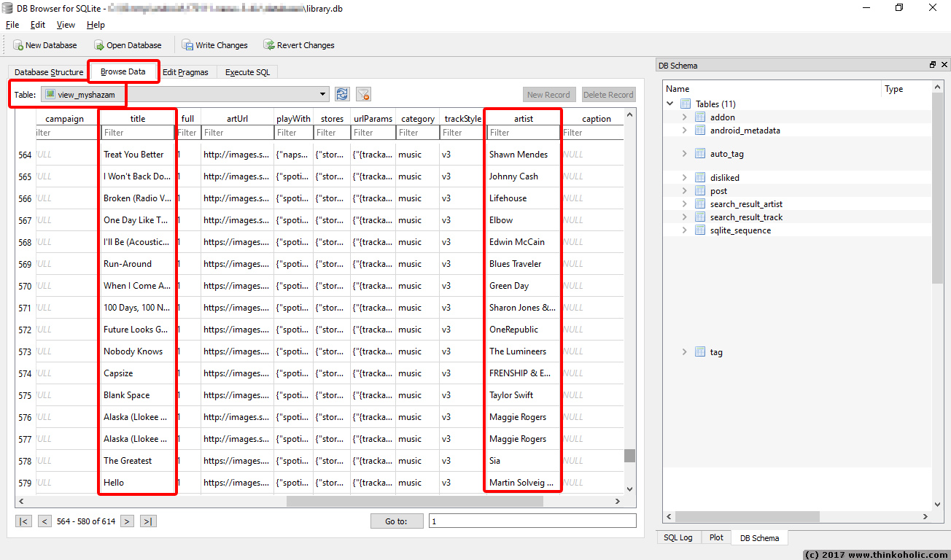Image resolution: width=951 pixels, height=560 pixels.
Task: Sort by the artist column header
Action: tap(524, 119)
